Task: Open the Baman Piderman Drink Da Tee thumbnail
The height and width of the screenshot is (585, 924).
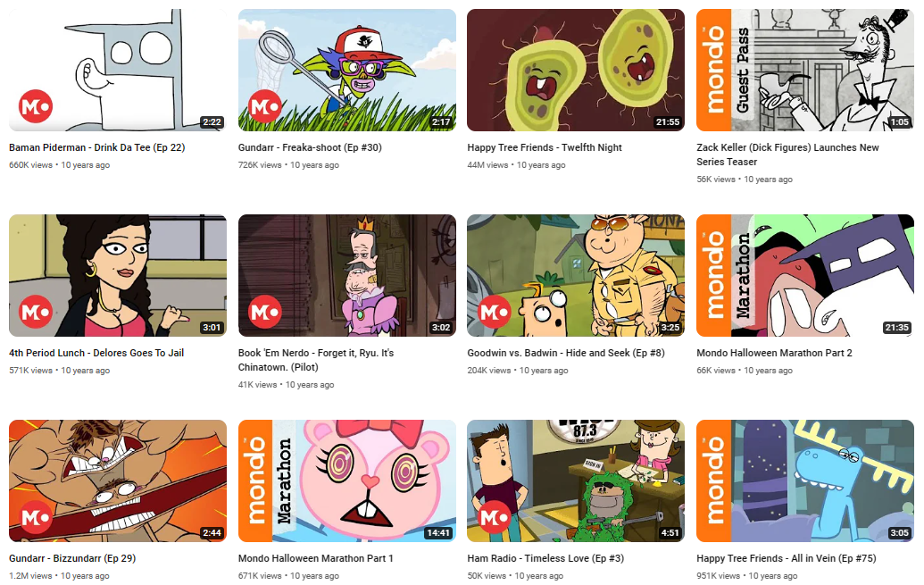Action: pos(118,70)
